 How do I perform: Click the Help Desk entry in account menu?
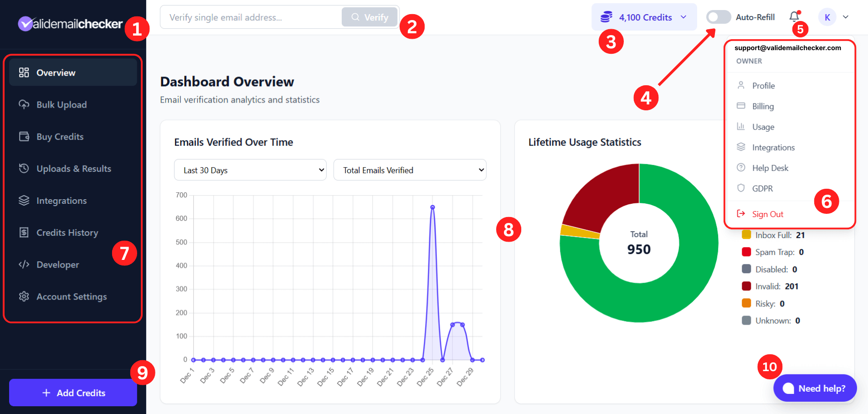[770, 168]
